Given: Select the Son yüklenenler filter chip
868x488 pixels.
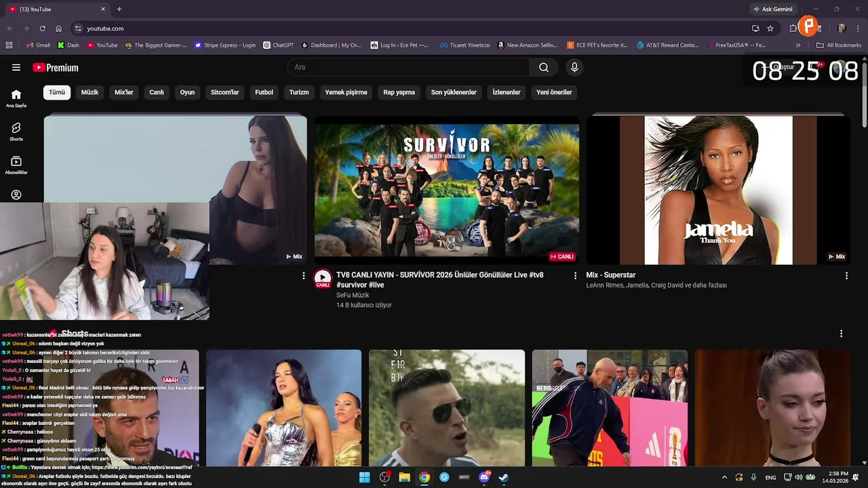Looking at the screenshot, I should pos(454,92).
